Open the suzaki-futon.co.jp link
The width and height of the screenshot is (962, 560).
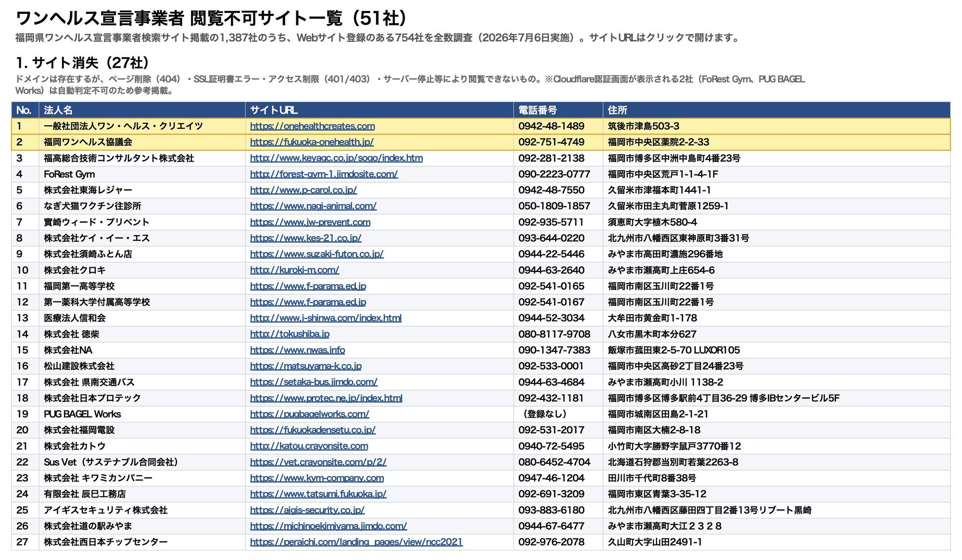coord(316,254)
